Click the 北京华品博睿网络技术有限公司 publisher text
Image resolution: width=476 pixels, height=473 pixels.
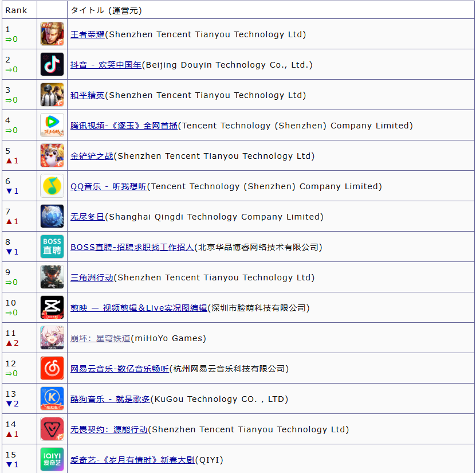click(x=258, y=247)
